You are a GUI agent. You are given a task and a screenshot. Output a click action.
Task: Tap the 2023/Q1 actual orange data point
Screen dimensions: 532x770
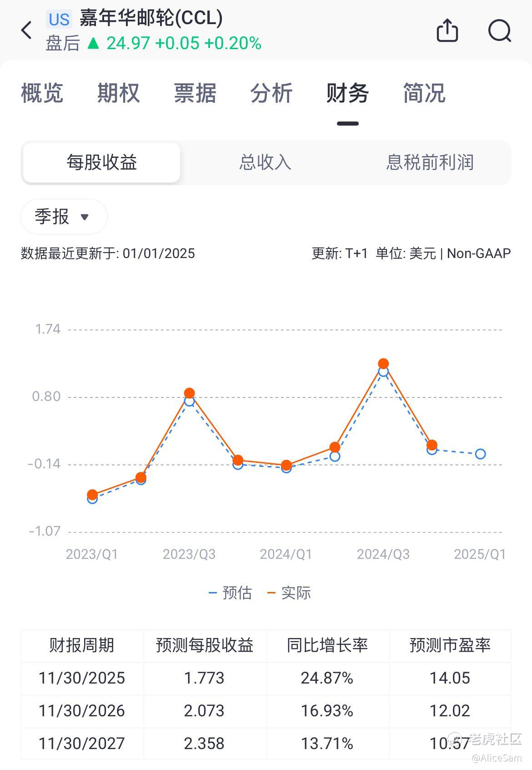[x=92, y=494]
